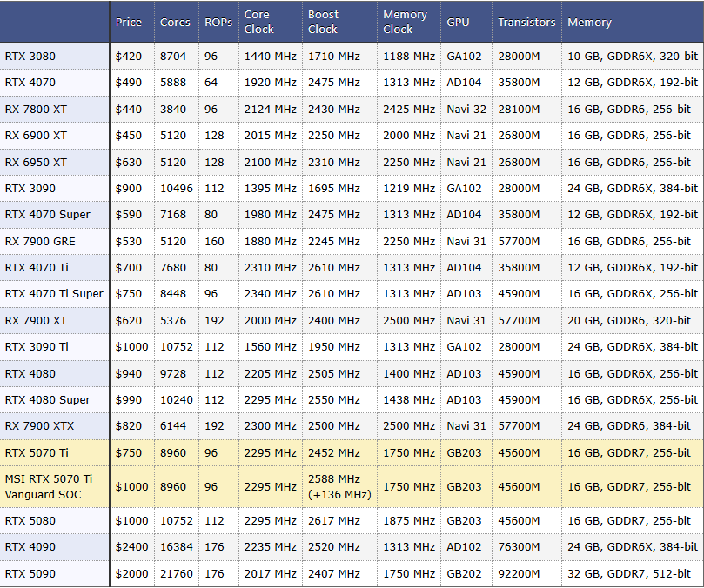This screenshot has height=588, width=704.
Task: Select the '2452 MHz' boost clock of RTX 5070 Ti
Action: coord(334,452)
